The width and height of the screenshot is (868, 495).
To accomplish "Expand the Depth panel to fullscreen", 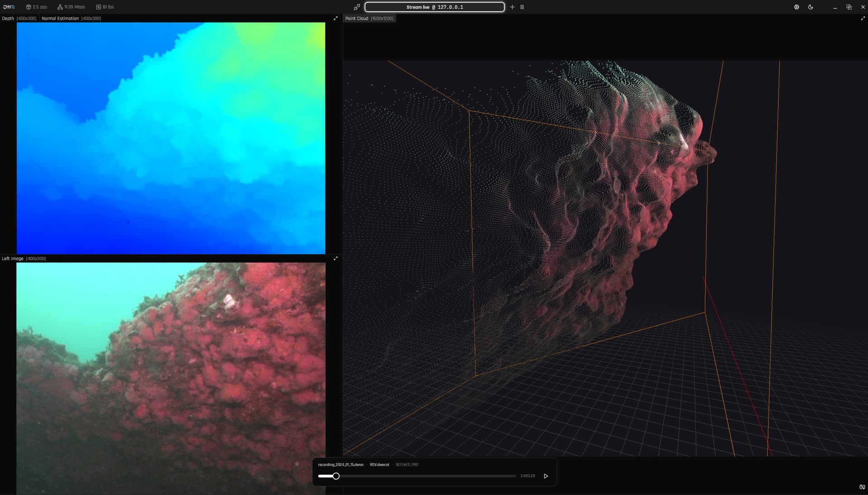I will coord(335,19).
